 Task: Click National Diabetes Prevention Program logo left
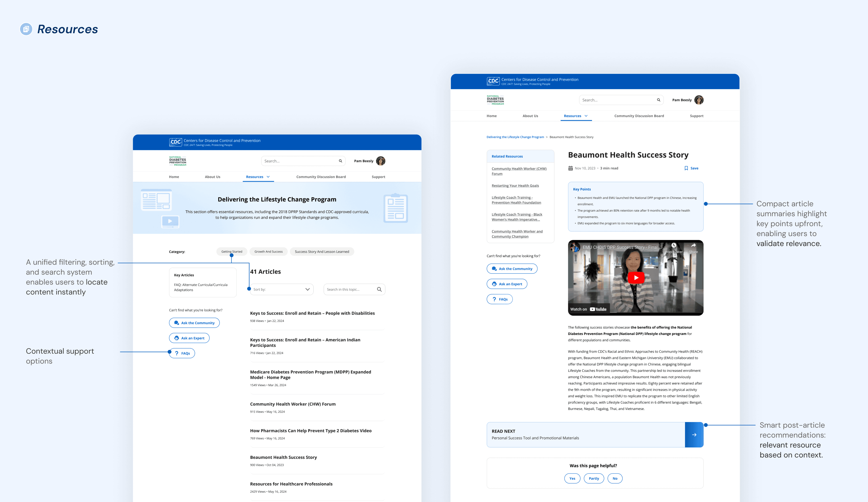click(178, 161)
